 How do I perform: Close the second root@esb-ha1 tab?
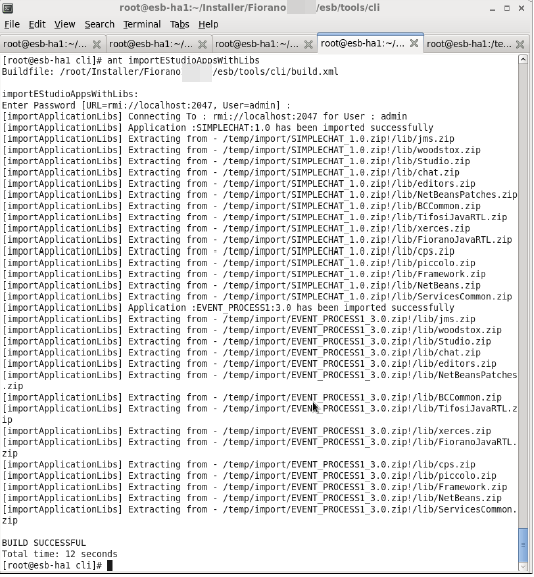[x=202, y=45]
